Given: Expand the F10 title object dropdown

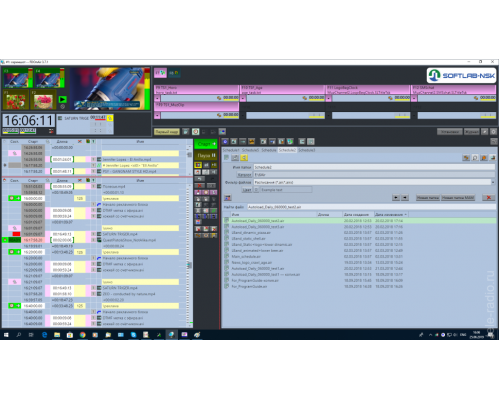Looking at the screenshot, I should [243, 98].
